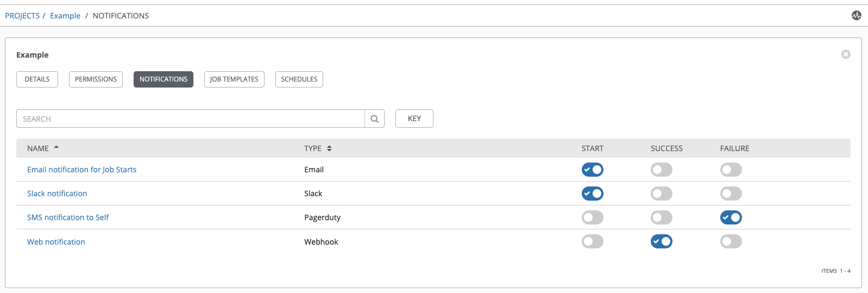868x293 pixels.
Task: Select the Notifications tab
Action: [x=163, y=79]
